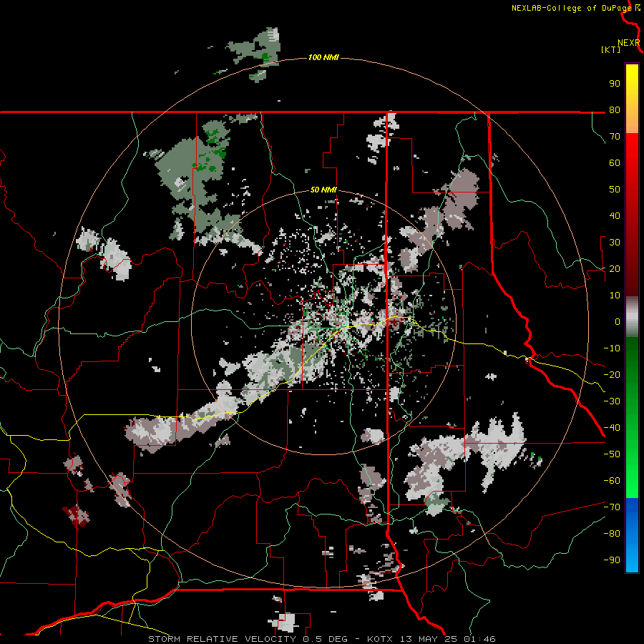Click the 60 value on the velocity scale
Viewport: 644px width, 644px height.
coord(615,163)
